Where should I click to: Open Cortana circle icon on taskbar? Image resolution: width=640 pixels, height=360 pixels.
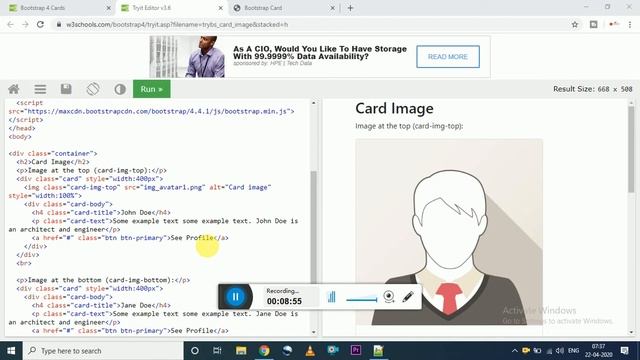click(x=195, y=351)
